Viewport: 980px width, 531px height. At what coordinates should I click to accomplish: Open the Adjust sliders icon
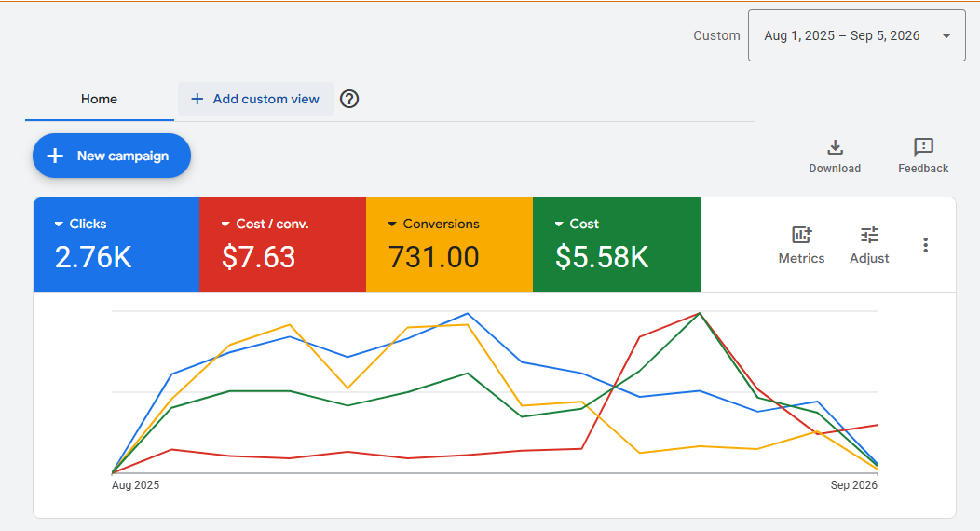(869, 235)
